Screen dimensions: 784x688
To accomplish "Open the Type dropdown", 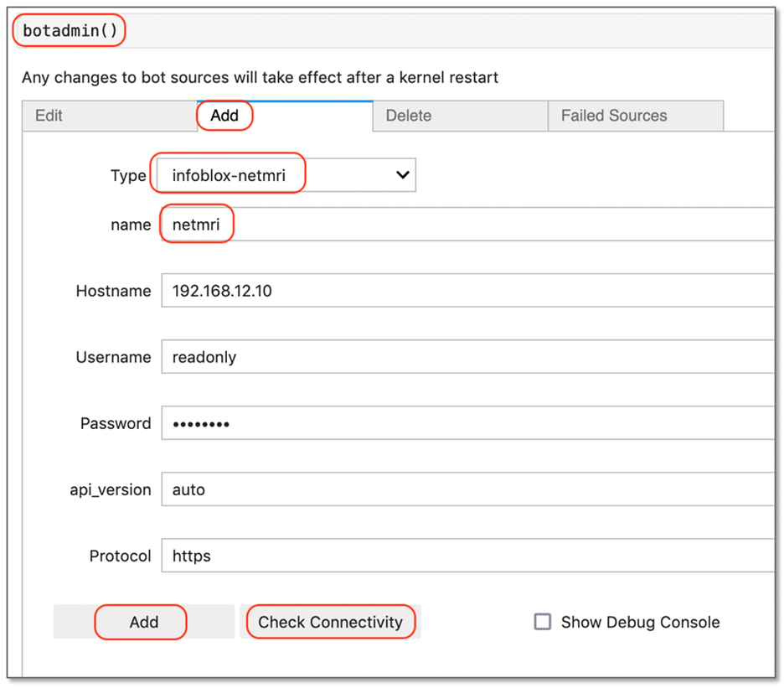I will coord(285,174).
